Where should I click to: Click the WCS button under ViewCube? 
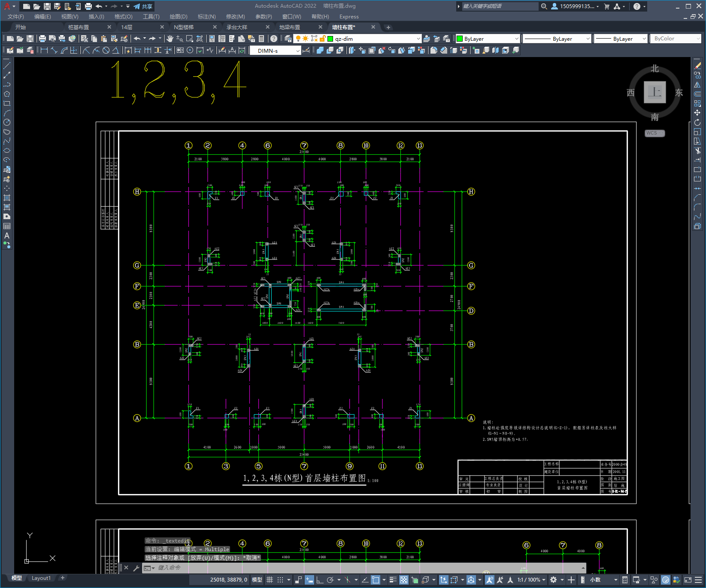(x=654, y=133)
